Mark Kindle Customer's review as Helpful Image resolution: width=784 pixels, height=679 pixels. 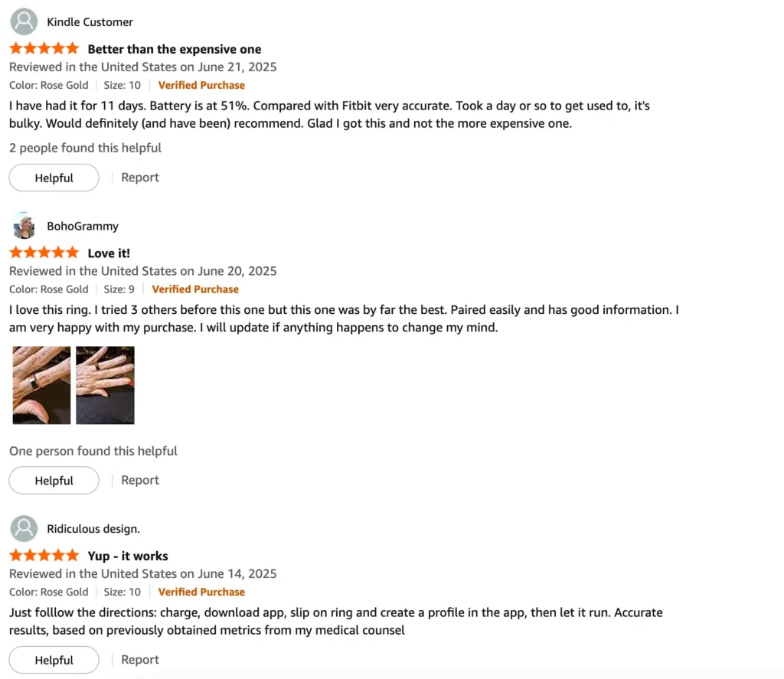[54, 178]
